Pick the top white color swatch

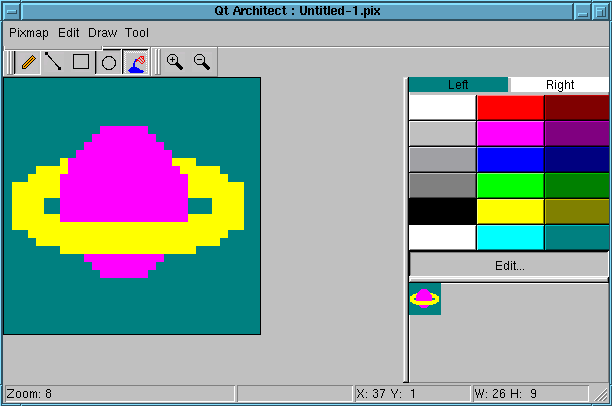pyautogui.click(x=443, y=107)
